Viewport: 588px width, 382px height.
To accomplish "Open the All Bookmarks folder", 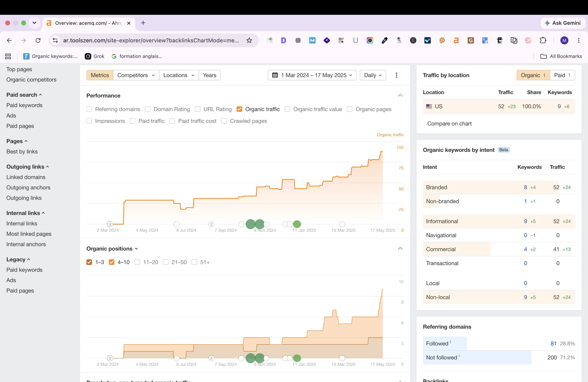I will [561, 56].
